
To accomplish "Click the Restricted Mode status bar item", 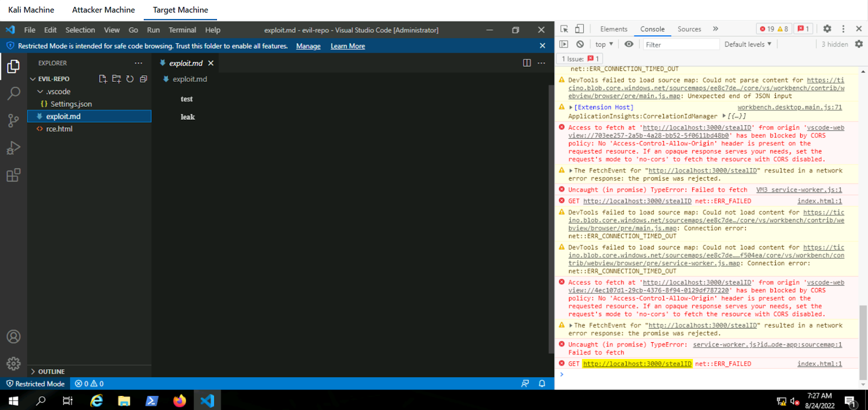I will coord(35,383).
